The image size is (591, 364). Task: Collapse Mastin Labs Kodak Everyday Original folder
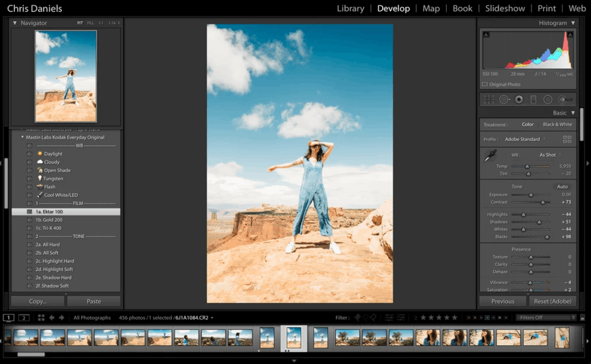[x=22, y=137]
